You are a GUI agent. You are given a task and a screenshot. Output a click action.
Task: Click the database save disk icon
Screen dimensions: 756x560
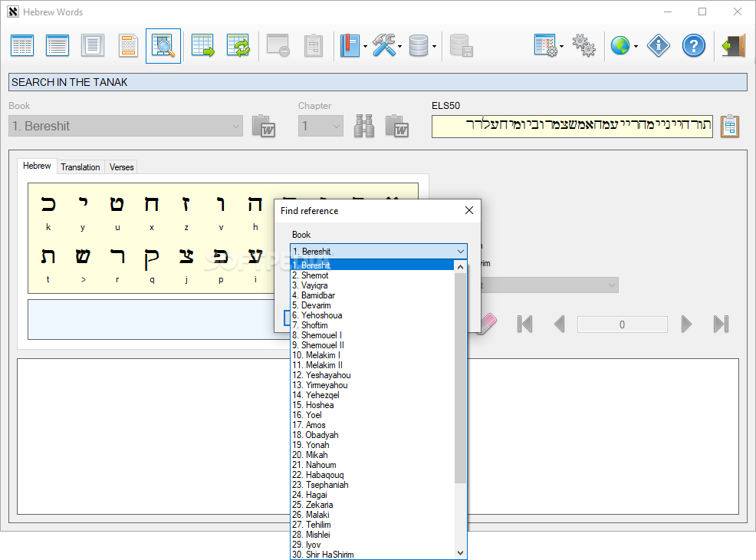click(x=461, y=46)
